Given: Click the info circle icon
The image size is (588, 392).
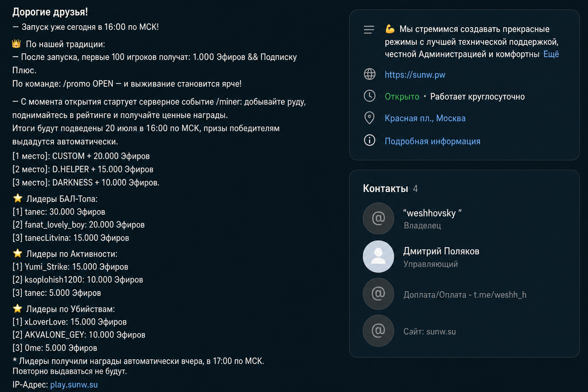Looking at the screenshot, I should tap(369, 140).
